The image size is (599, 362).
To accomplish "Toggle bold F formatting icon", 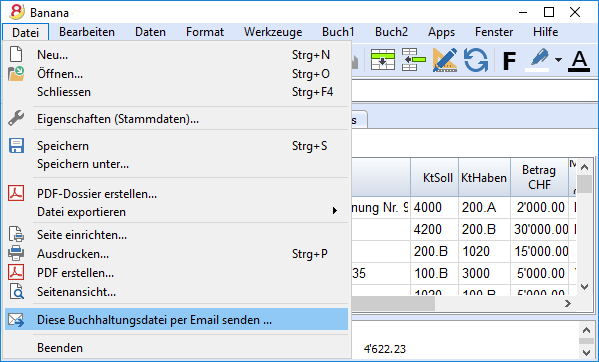I will (x=510, y=61).
